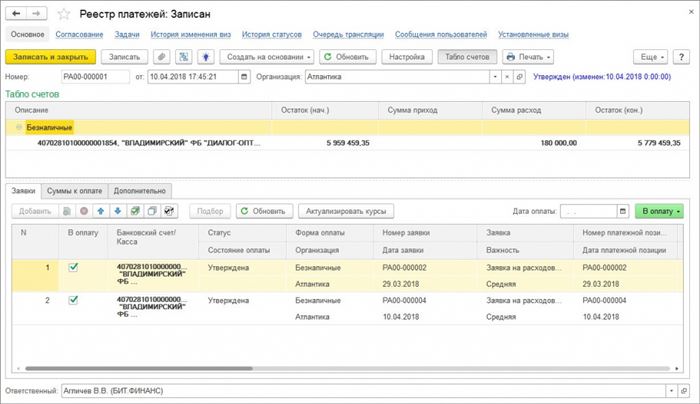This screenshot has width=700, height=404.
Task: Click the paperclip attachments icon
Action: (x=162, y=57)
